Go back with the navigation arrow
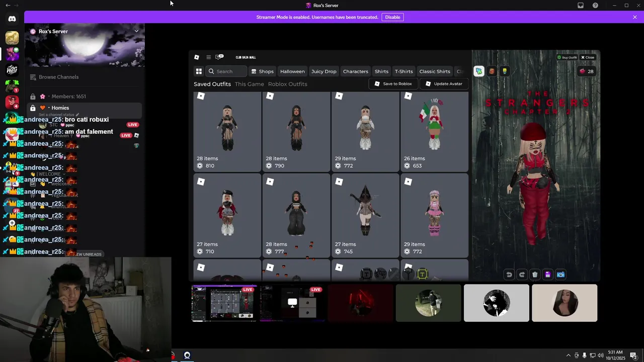Viewport: 644px width, 362px height. [x=8, y=5]
